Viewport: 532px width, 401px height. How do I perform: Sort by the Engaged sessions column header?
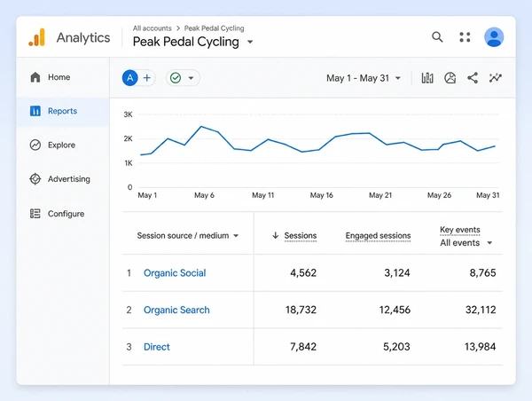(x=378, y=236)
